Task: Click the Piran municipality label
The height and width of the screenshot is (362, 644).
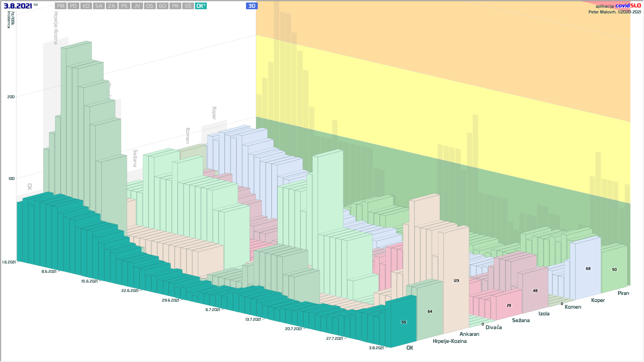Action: coord(623,293)
